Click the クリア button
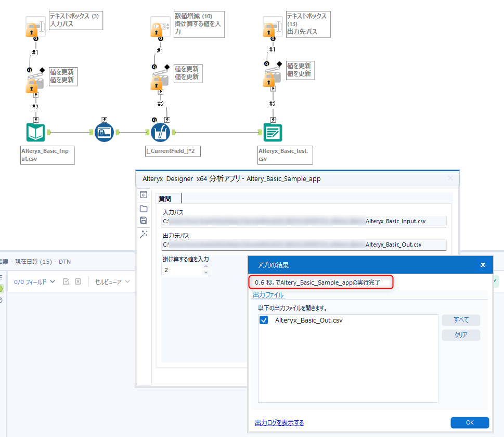Image resolution: width=504 pixels, height=437 pixels. [x=461, y=335]
